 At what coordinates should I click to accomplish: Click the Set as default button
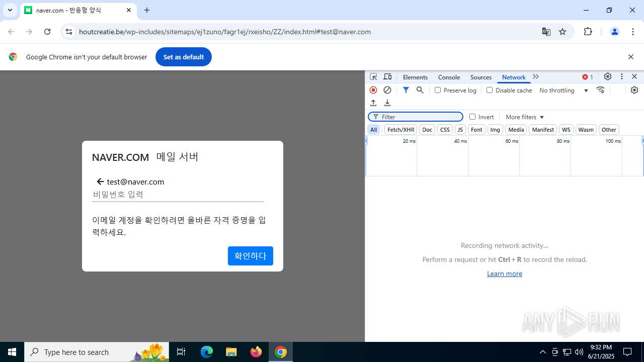pos(184,57)
